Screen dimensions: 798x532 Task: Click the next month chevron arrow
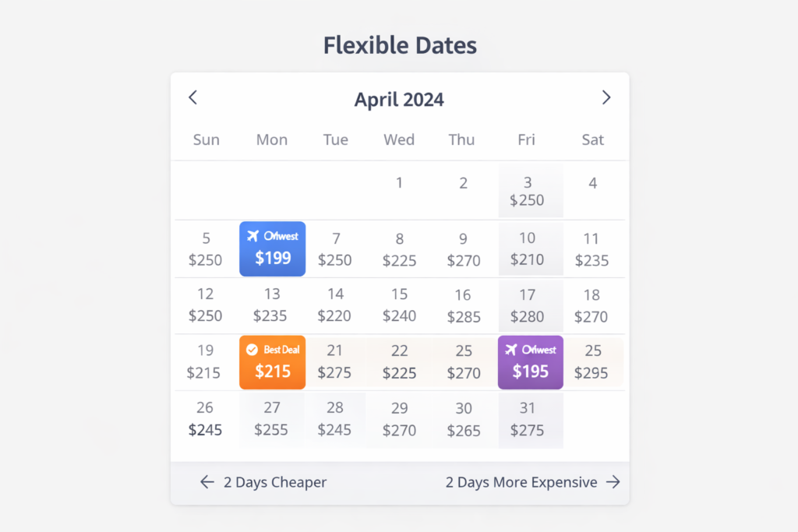[606, 97]
